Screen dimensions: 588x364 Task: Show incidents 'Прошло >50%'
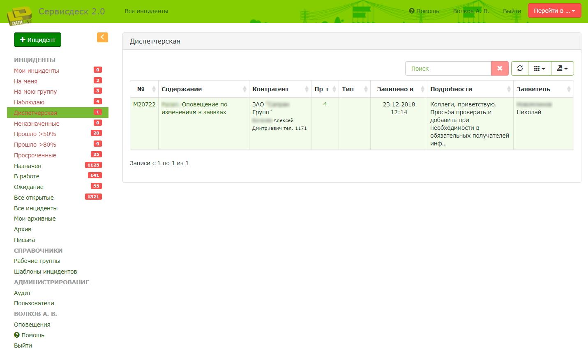point(35,134)
